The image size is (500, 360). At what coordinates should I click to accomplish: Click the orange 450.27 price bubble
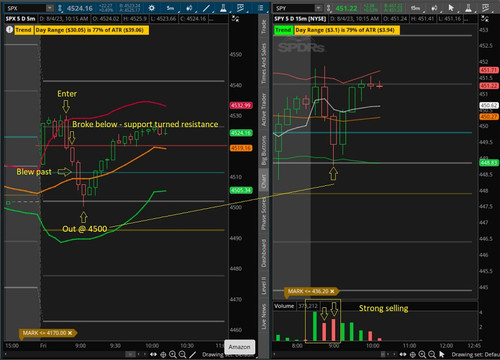(x=489, y=117)
